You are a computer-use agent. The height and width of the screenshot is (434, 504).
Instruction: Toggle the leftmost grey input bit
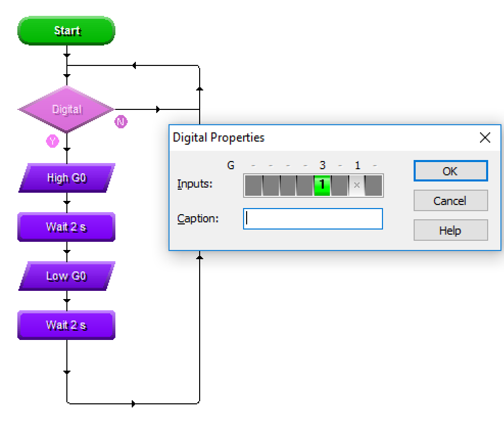tap(253, 186)
